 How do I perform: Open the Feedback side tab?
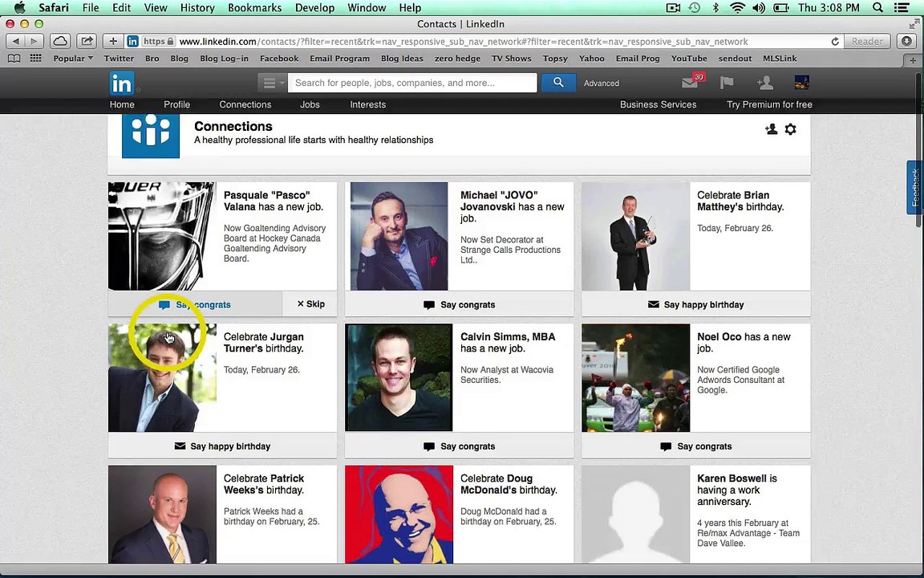point(914,187)
